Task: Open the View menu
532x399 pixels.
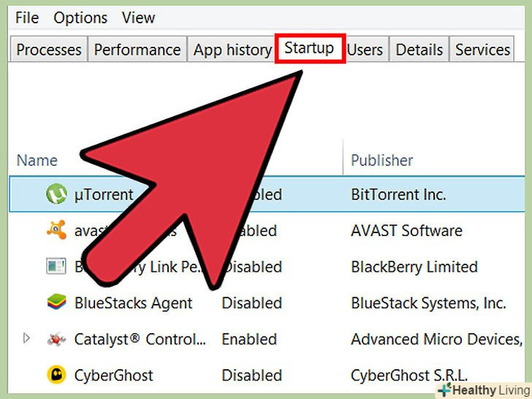Action: point(138,18)
